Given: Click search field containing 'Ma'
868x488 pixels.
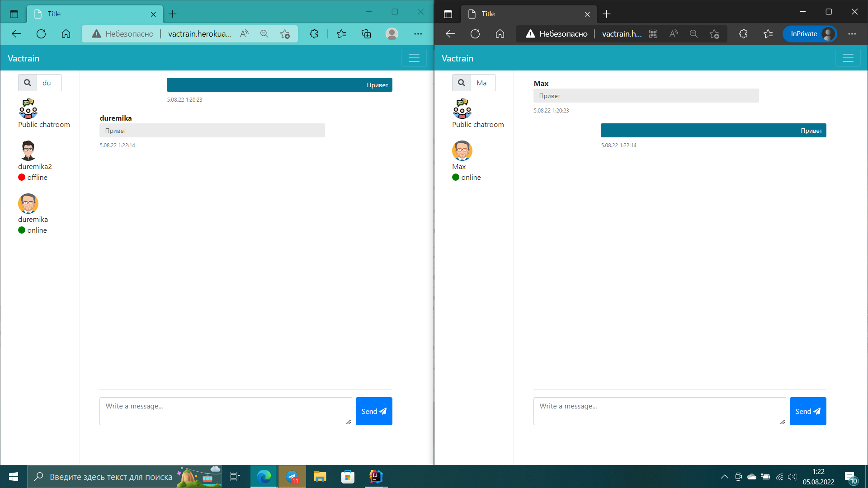Looking at the screenshot, I should click(483, 83).
